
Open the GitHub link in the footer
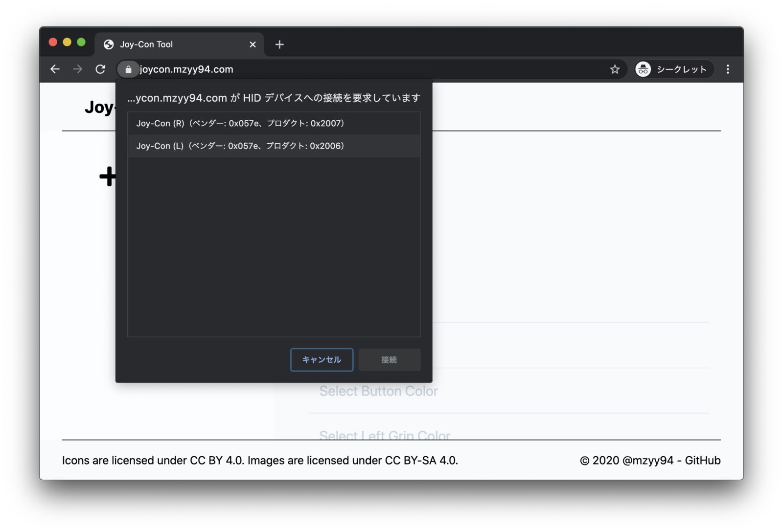[702, 461]
